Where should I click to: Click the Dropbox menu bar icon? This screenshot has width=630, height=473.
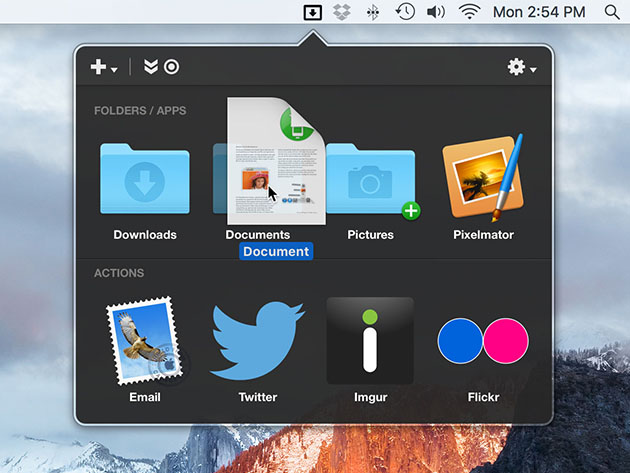342,12
